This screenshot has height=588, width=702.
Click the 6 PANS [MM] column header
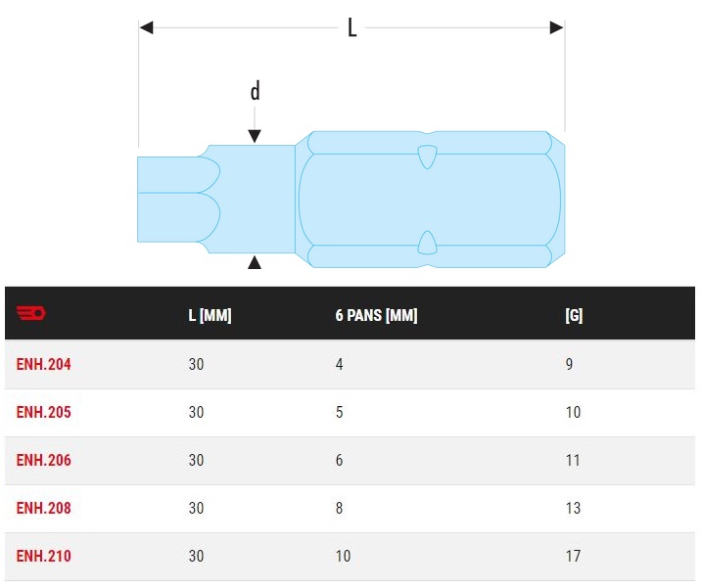tap(376, 315)
